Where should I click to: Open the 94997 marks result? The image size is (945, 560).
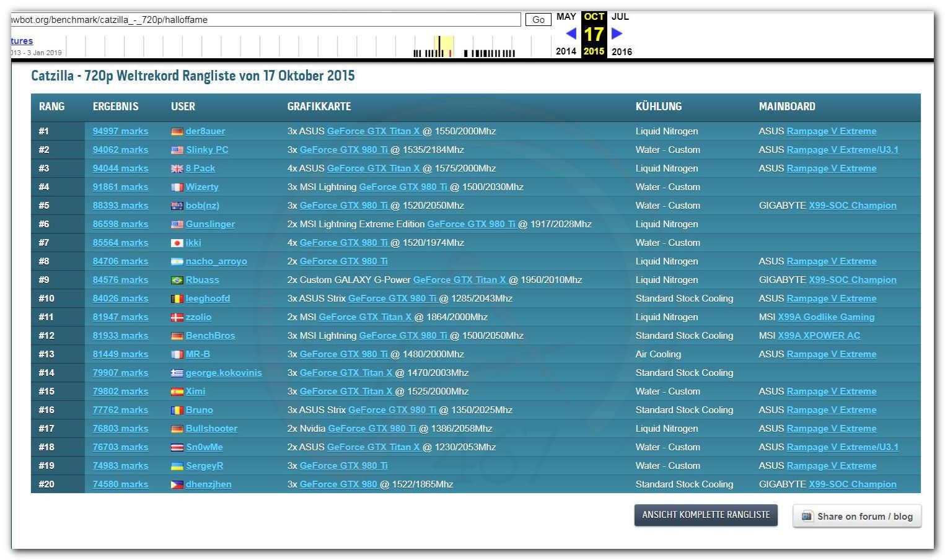(x=120, y=131)
